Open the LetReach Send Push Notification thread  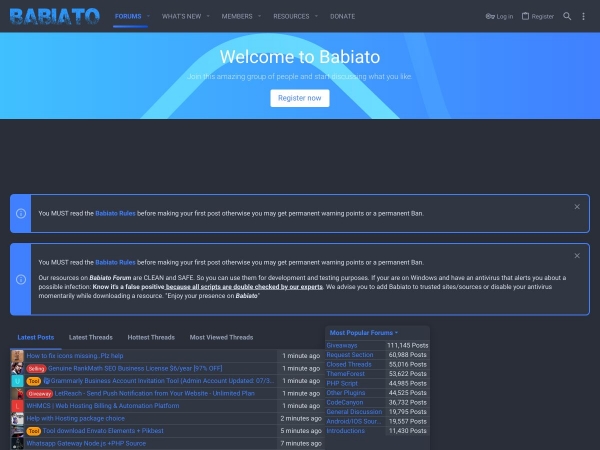155,393
